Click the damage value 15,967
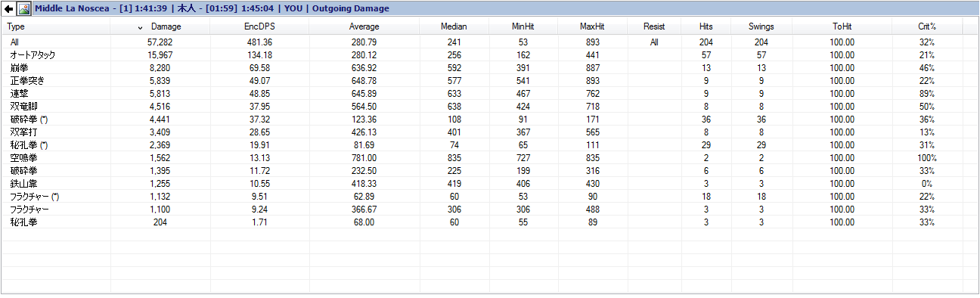 coord(160,55)
